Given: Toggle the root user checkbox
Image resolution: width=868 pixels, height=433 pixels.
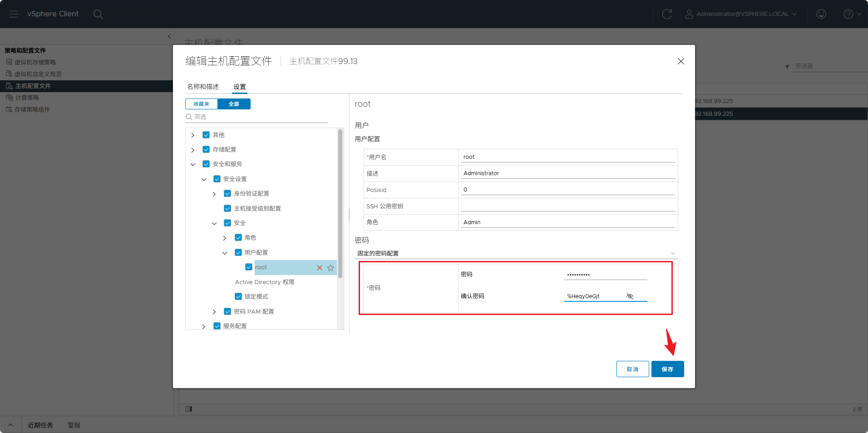Looking at the screenshot, I should pyautogui.click(x=249, y=267).
